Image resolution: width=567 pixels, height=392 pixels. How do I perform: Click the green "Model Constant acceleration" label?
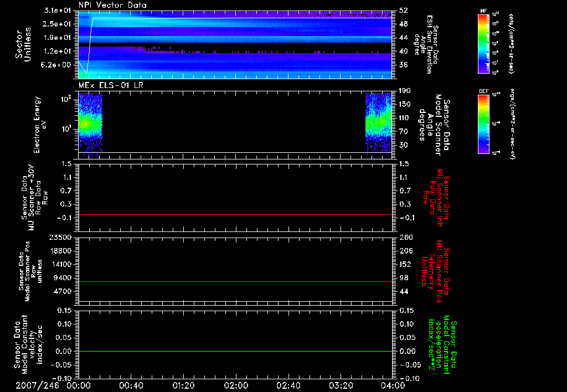point(442,344)
